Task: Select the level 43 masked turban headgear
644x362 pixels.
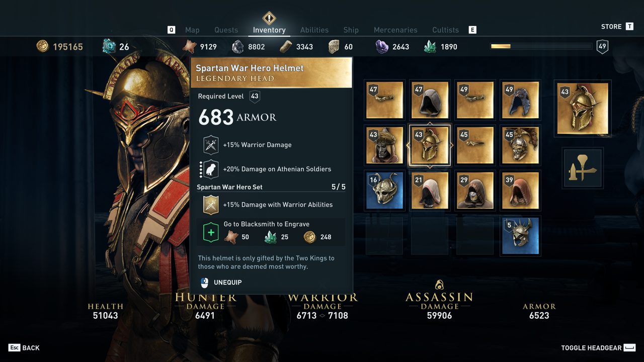Action: coord(384,145)
